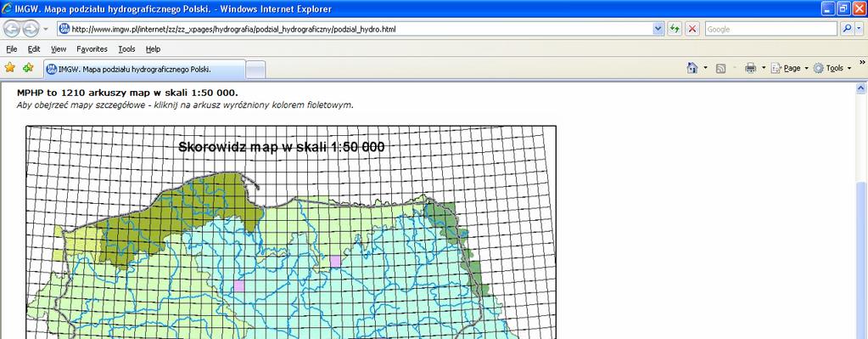868x339 pixels.
Task: Open the Tools gear command menu
Action: pyautogui.click(x=832, y=68)
